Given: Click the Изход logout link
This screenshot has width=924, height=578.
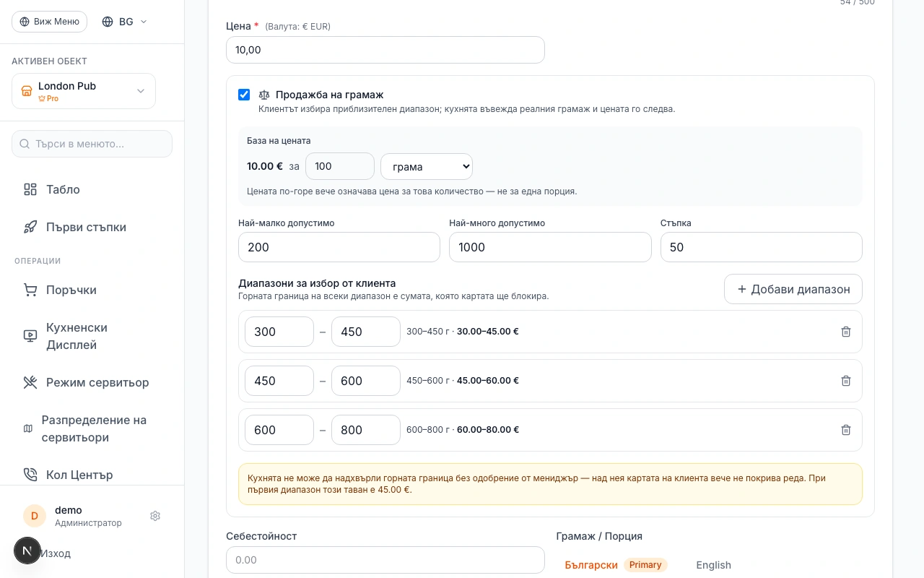Looking at the screenshot, I should [x=56, y=553].
